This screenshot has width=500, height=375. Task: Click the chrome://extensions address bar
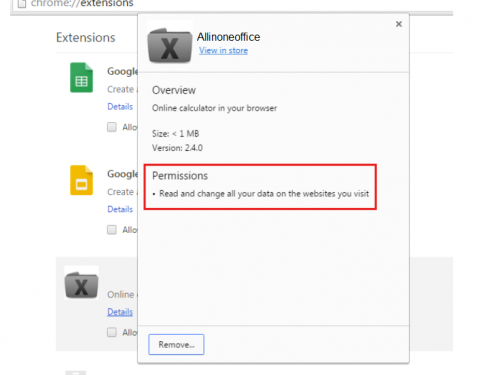[233, 4]
